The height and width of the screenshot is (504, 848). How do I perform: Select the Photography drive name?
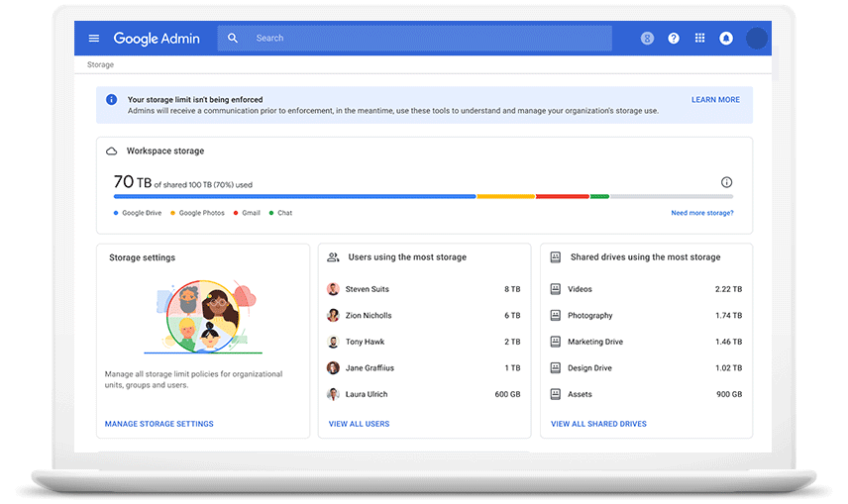[590, 315]
